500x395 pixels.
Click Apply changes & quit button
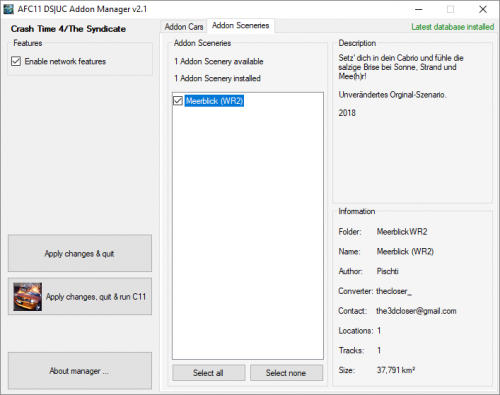80,253
